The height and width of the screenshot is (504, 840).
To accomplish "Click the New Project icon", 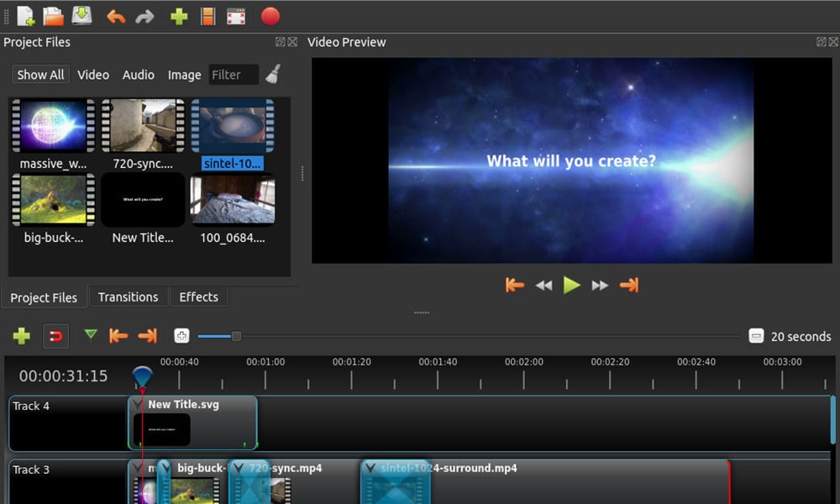I will pos(25,16).
